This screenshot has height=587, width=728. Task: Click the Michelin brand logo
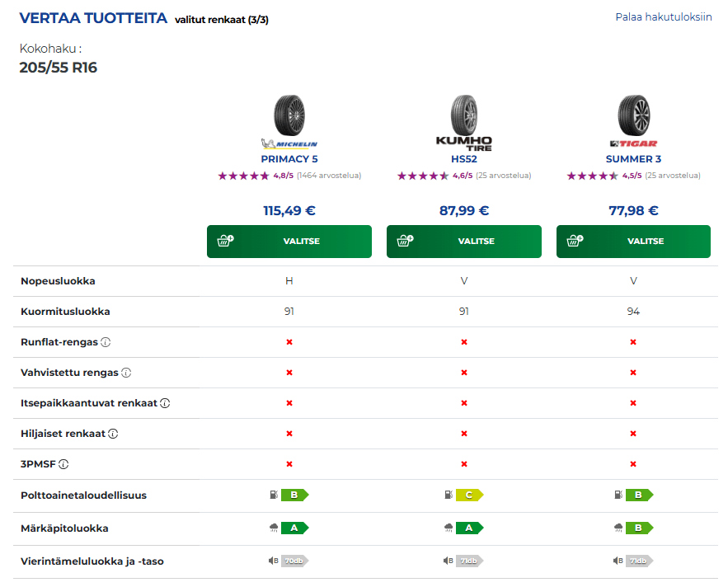[289, 143]
